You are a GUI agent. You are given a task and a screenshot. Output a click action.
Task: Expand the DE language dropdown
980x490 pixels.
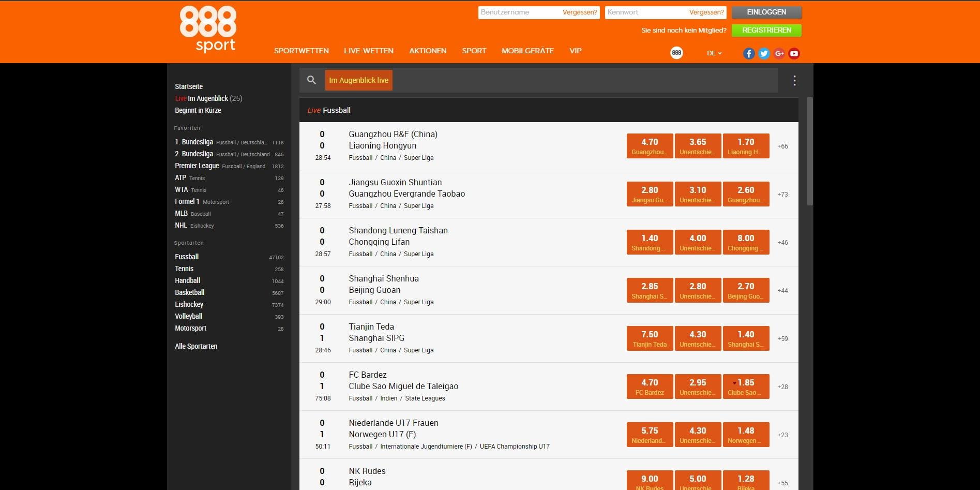point(714,53)
